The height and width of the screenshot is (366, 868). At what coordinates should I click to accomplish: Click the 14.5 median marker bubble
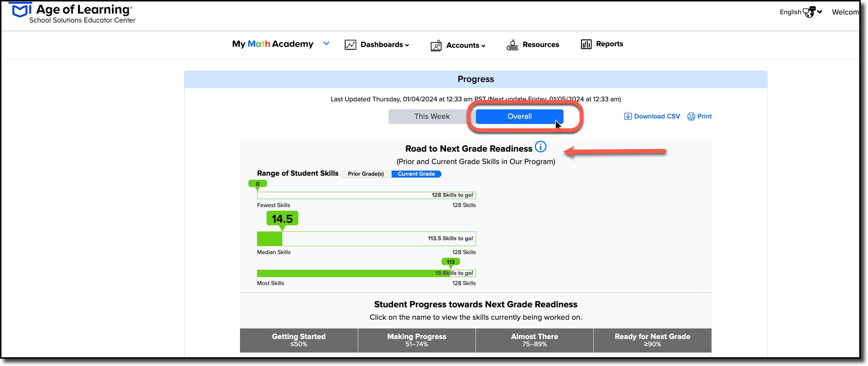pos(282,219)
